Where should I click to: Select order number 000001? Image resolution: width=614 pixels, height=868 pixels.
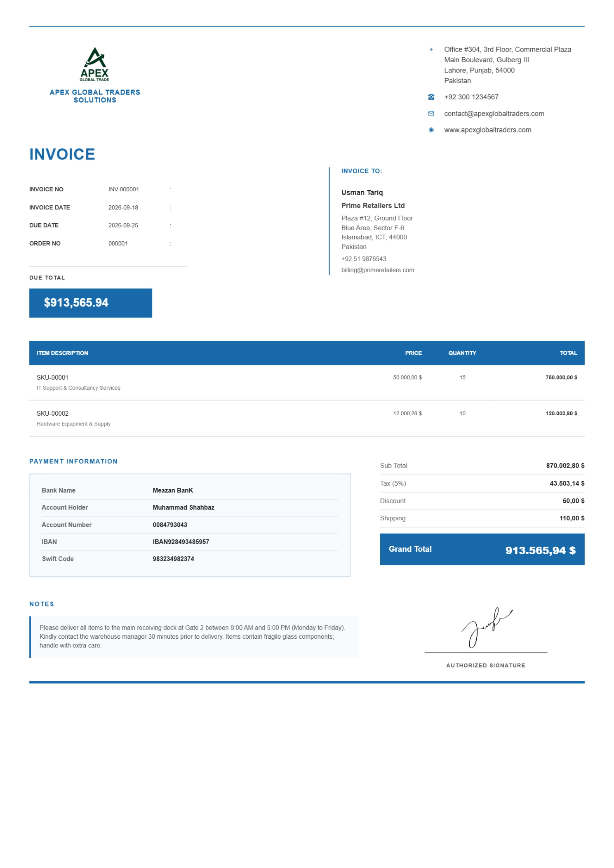118,243
